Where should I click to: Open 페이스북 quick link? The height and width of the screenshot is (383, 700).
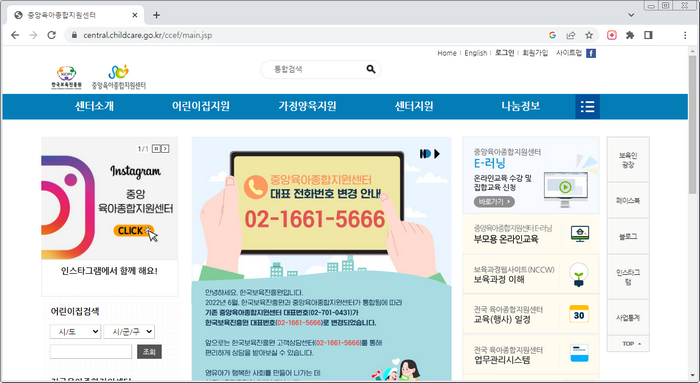(628, 201)
